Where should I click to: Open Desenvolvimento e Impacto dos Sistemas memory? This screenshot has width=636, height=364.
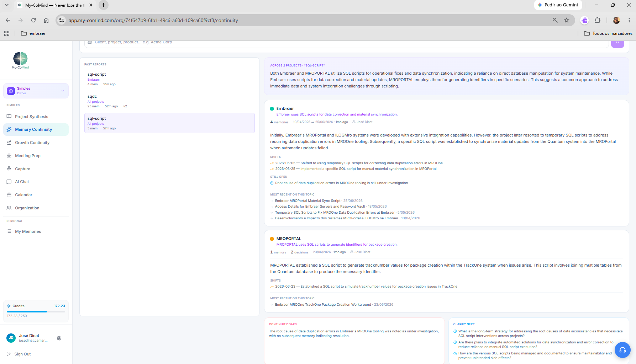pyautogui.click(x=336, y=218)
